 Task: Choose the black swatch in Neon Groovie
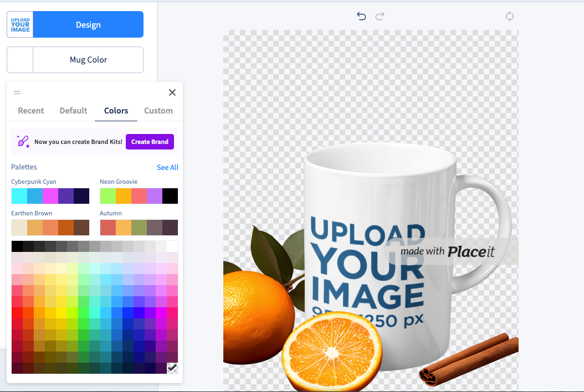(170, 196)
